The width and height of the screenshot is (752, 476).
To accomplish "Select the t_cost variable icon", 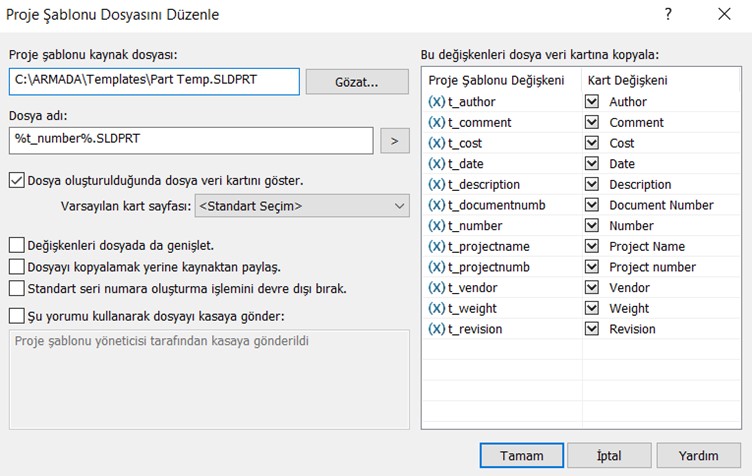I will pos(436,143).
